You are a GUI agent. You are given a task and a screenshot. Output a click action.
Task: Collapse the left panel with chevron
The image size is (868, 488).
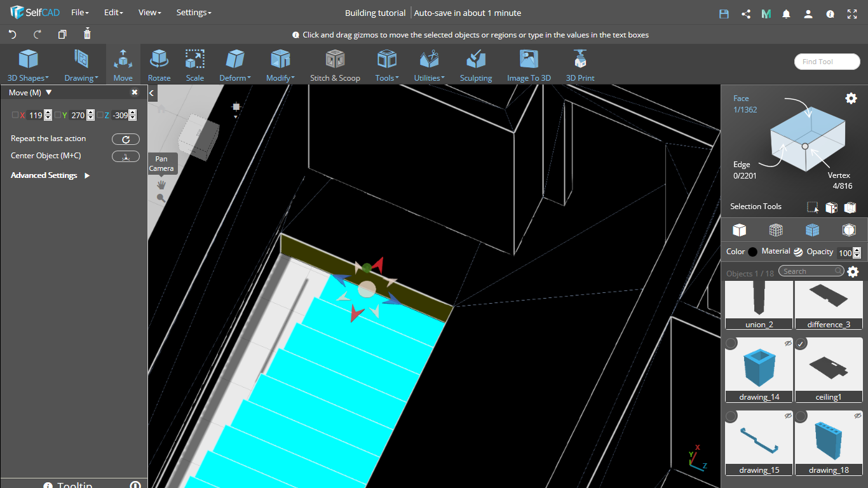(x=152, y=93)
